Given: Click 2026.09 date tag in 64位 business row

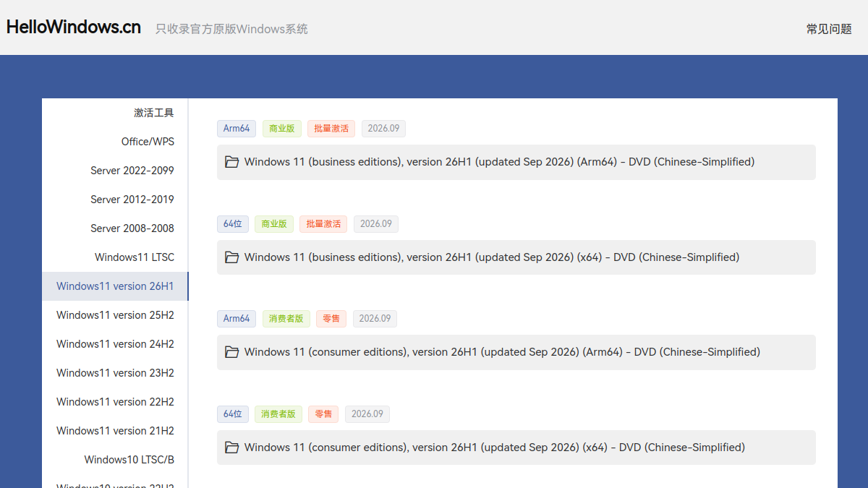Looking at the screenshot, I should point(376,224).
